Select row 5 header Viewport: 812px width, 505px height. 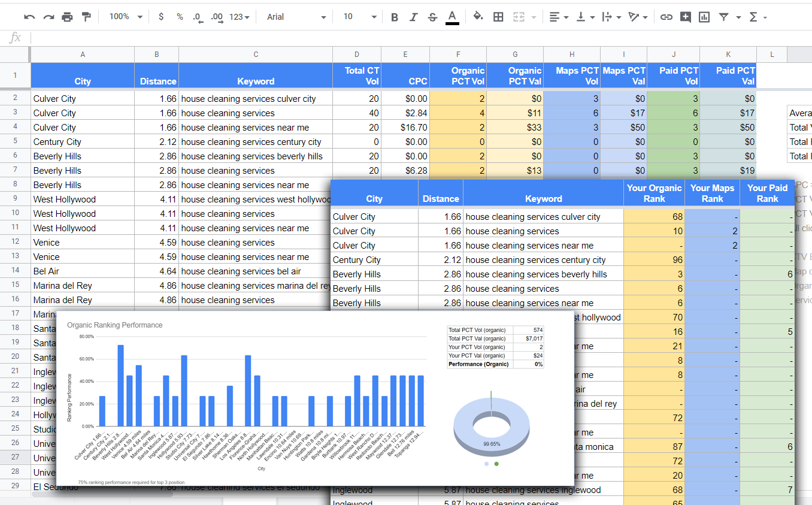(15, 141)
